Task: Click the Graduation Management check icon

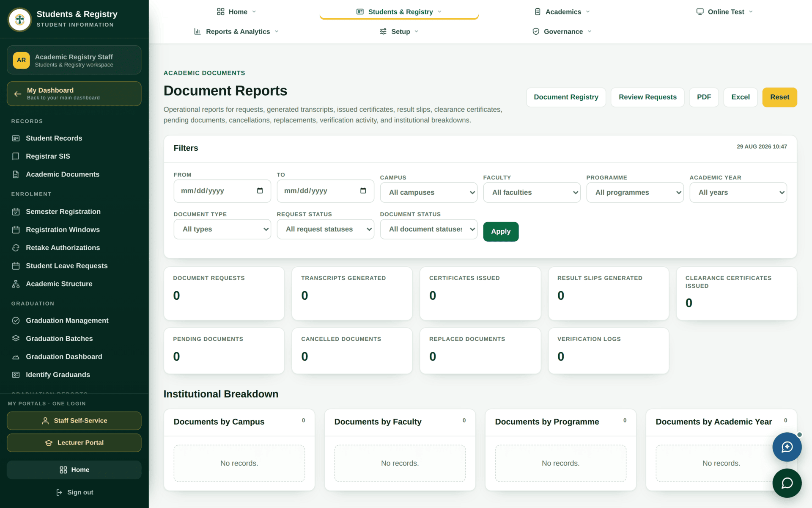Action: tap(16, 320)
